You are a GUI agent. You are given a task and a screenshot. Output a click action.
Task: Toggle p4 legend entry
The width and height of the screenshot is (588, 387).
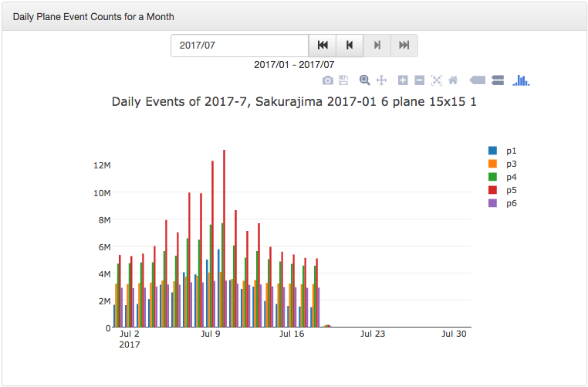tap(510, 177)
